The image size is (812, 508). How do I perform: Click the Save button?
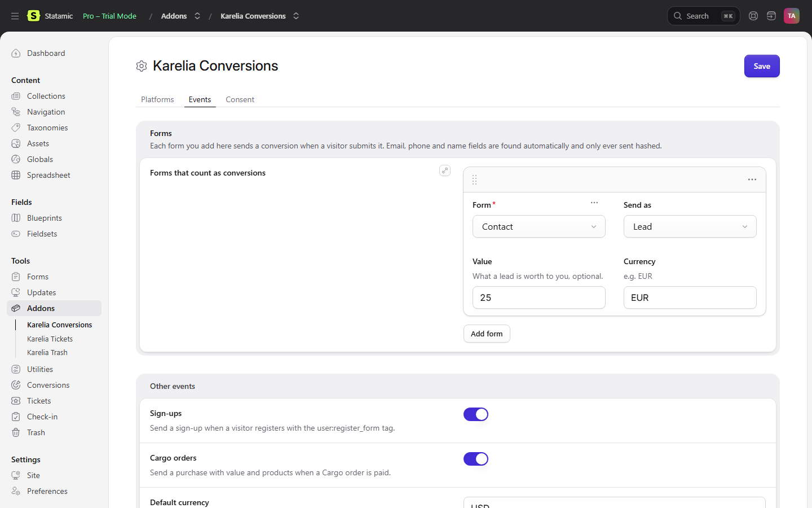click(762, 66)
